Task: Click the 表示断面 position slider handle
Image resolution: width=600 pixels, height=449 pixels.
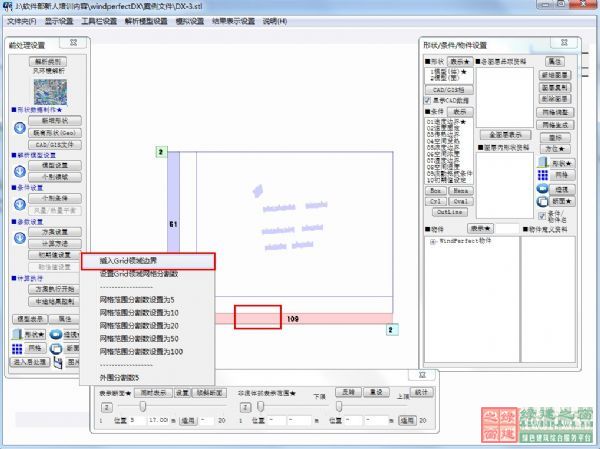Action: (143, 407)
